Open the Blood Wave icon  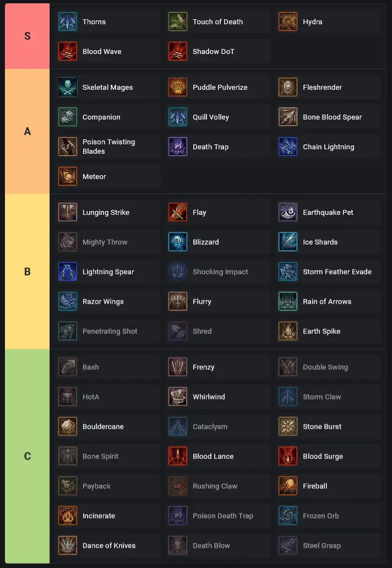[68, 51]
